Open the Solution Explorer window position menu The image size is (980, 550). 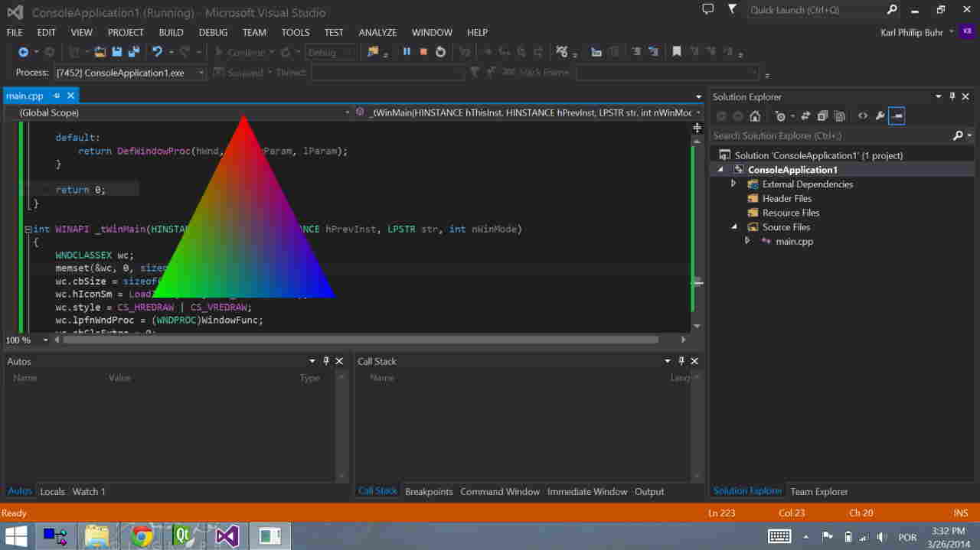[x=939, y=96]
